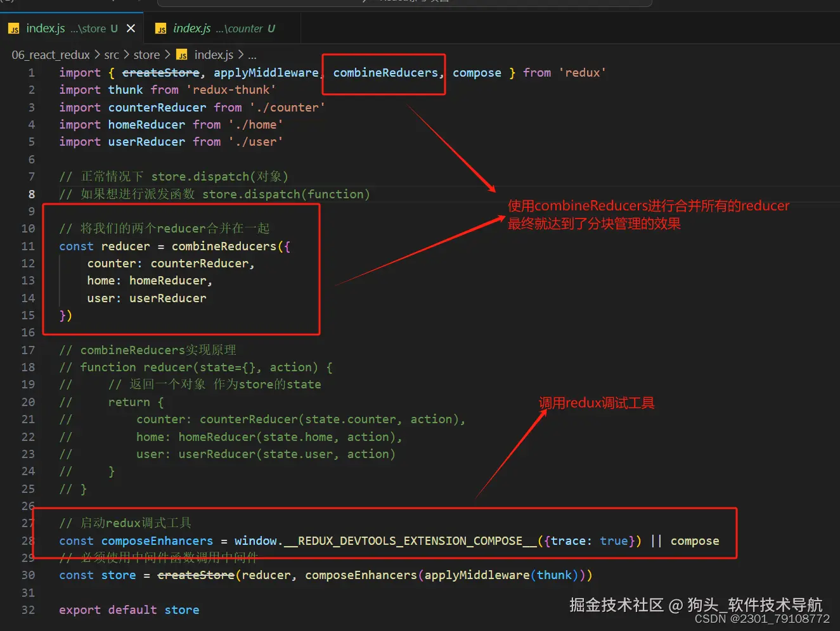Click applyMiddleware(thunk) on line 30
840x631 pixels.
click(501, 575)
